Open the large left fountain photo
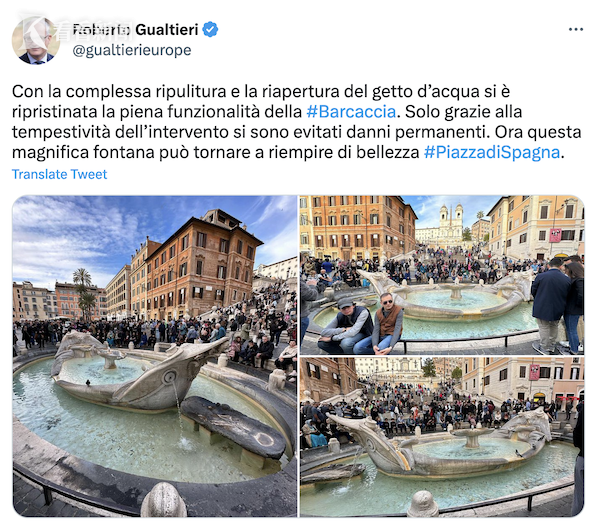Viewport: 600px width, 529px height. pyautogui.click(x=155, y=356)
